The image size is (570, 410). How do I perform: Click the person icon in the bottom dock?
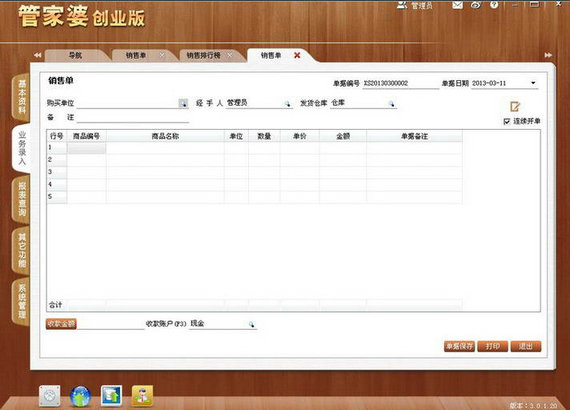[142, 396]
